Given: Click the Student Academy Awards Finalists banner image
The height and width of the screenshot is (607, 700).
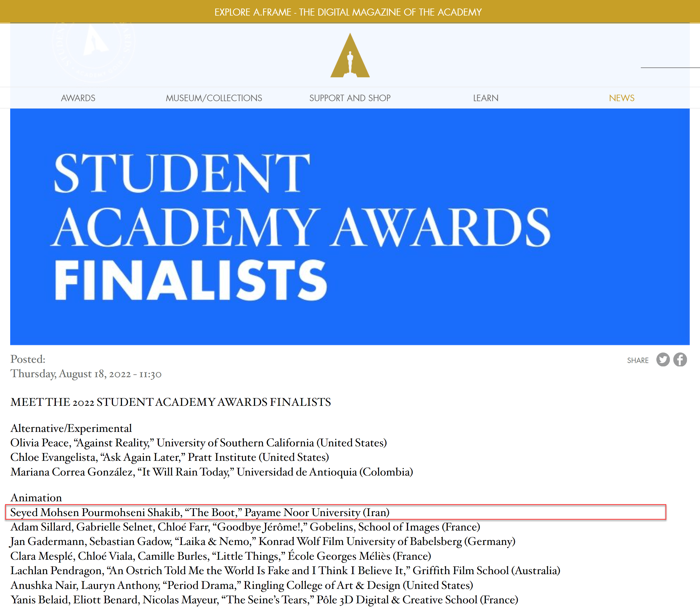Looking at the screenshot, I should pos(350,226).
